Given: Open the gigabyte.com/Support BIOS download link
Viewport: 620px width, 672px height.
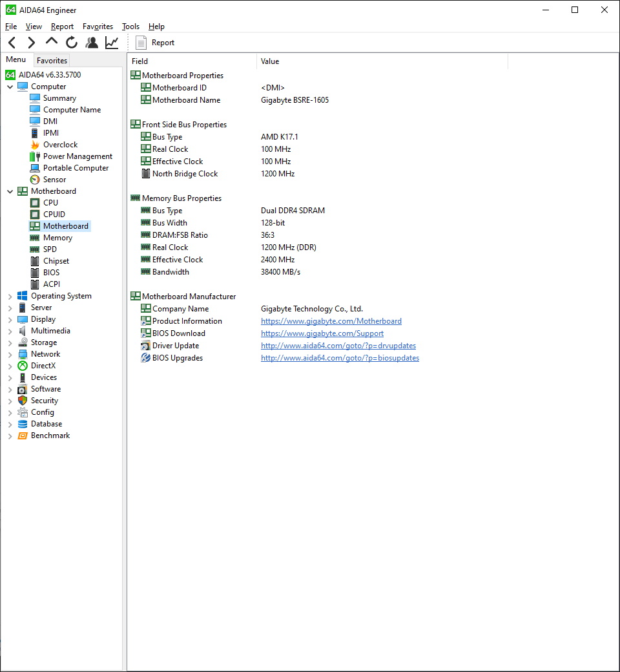Looking at the screenshot, I should point(322,333).
